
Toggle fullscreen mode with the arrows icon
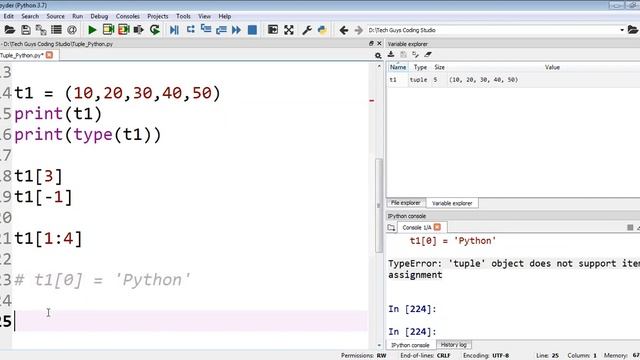coord(289,30)
